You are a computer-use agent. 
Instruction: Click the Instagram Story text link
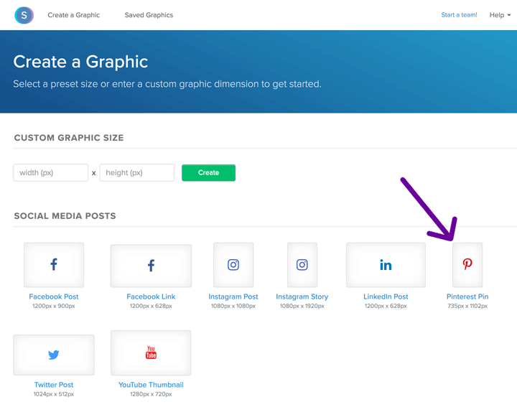coord(302,297)
